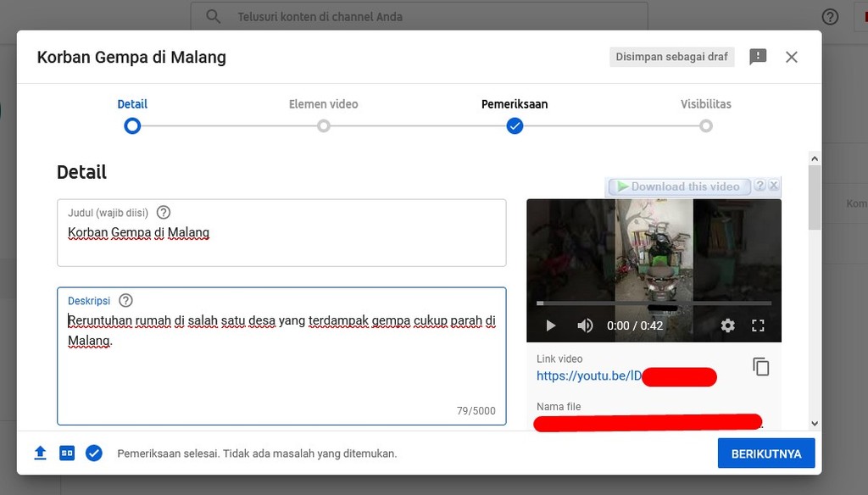
Task: Go to the Pemeriksaan step
Action: click(515, 104)
